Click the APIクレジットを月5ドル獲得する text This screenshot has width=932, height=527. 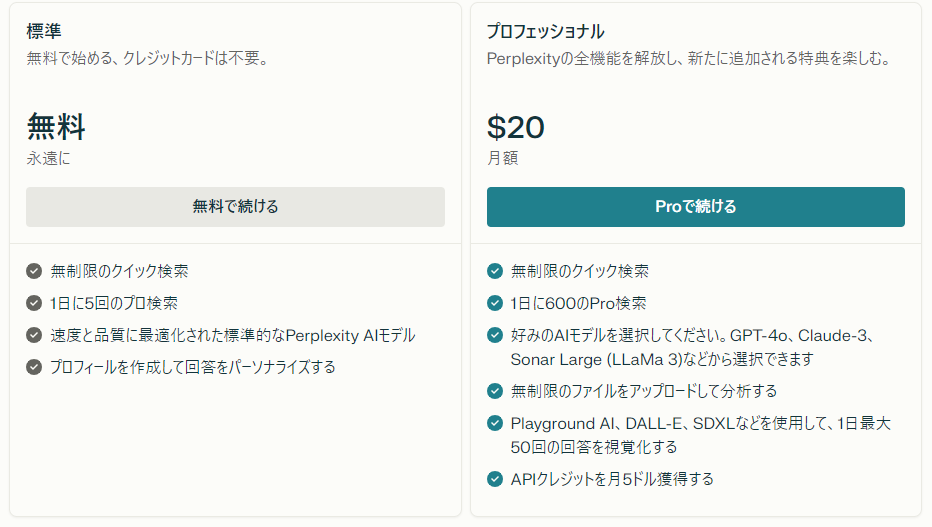pyautogui.click(x=612, y=479)
